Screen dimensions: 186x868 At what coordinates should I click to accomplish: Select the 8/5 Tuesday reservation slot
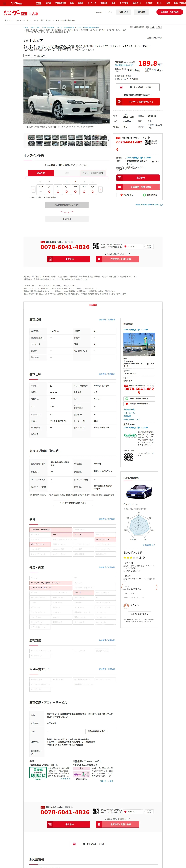click(x=93, y=189)
